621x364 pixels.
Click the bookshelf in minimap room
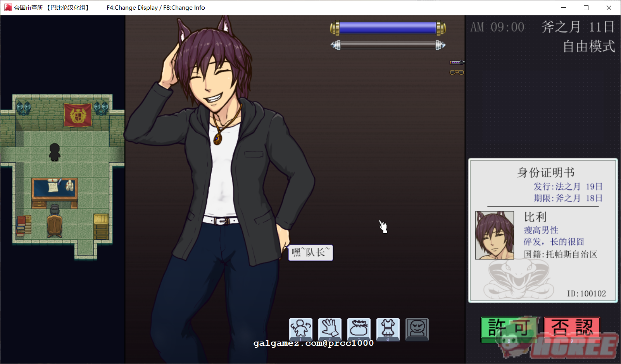24,226
